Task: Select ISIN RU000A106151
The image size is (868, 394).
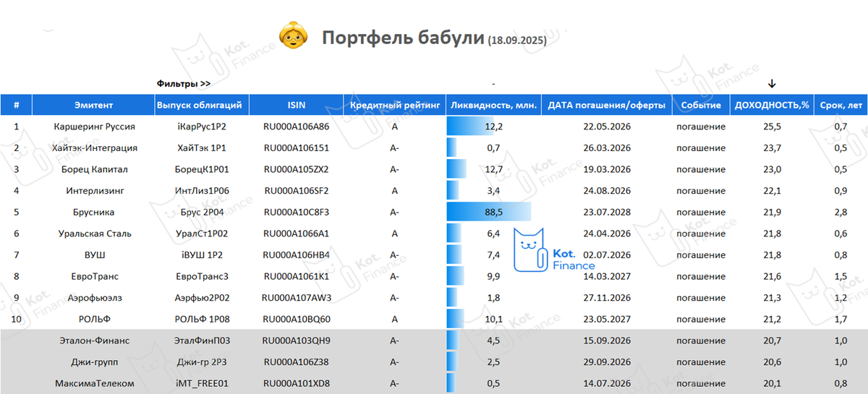Action: (x=297, y=148)
